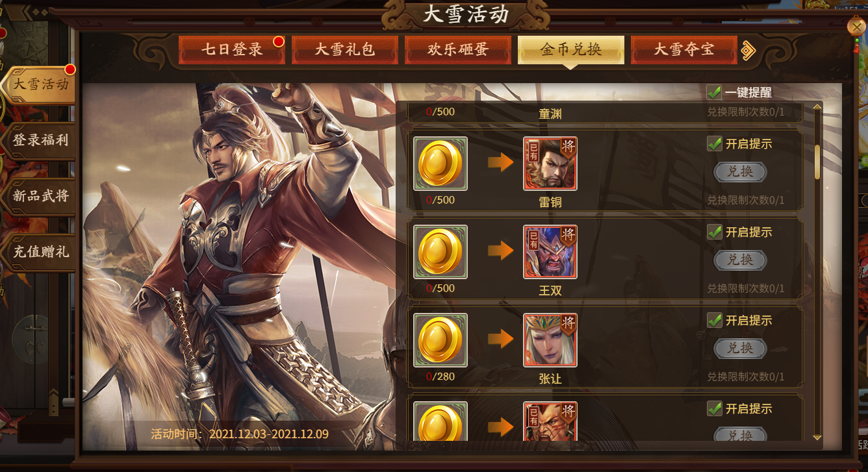Toggle the 一键提醒 checkbox
The image size is (868, 472).
pos(714,92)
